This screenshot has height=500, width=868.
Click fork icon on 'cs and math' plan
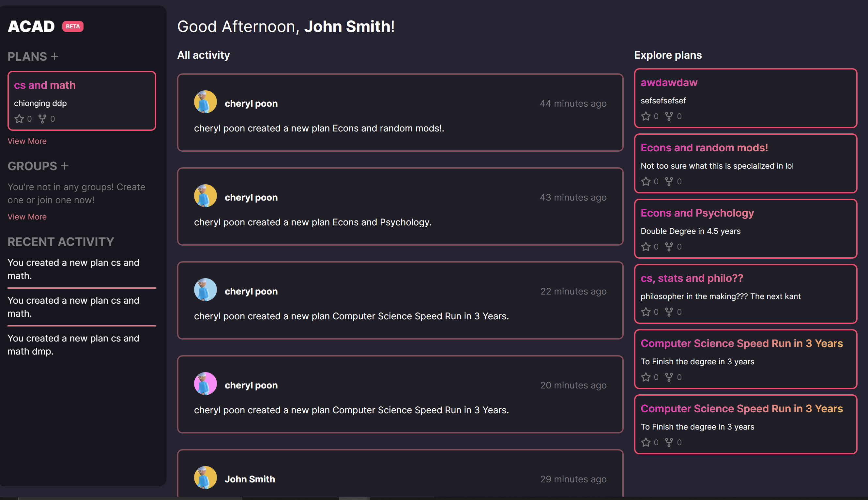pyautogui.click(x=42, y=119)
